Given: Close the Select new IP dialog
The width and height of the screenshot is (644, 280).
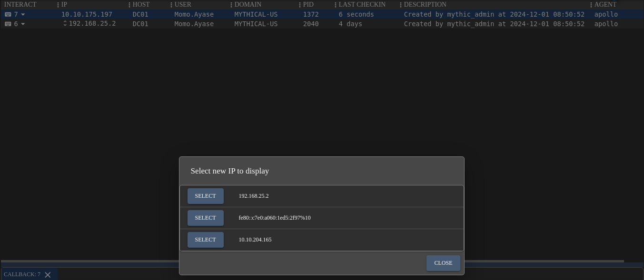Looking at the screenshot, I should (443, 263).
